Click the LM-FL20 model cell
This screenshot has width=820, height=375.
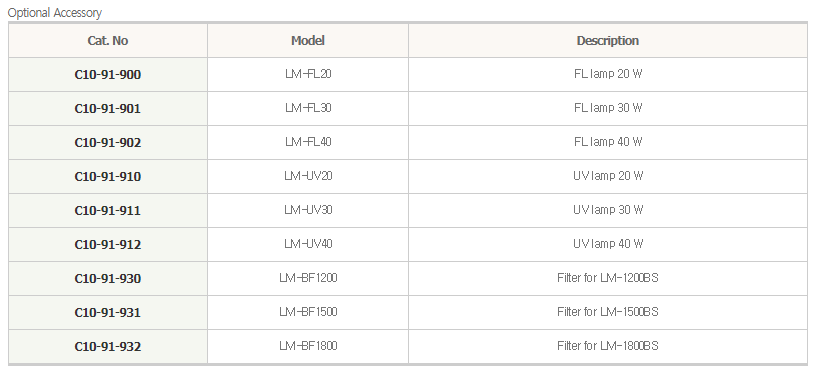[x=308, y=74]
